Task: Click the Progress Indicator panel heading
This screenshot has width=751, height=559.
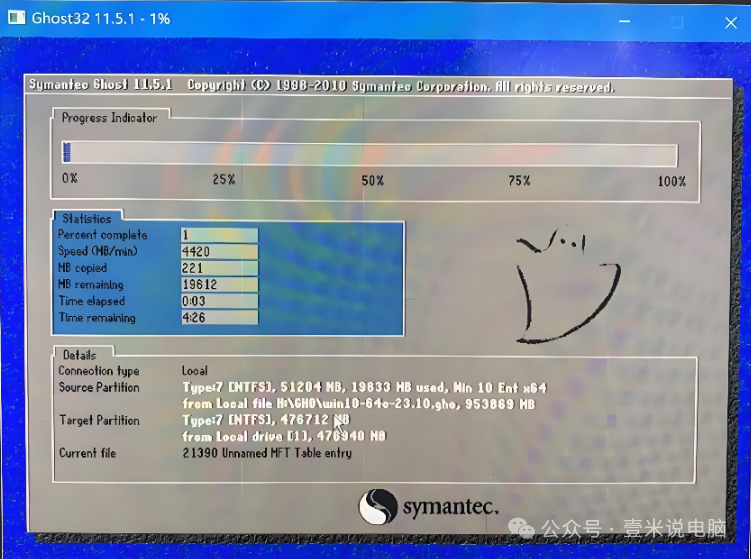Action: pos(109,118)
